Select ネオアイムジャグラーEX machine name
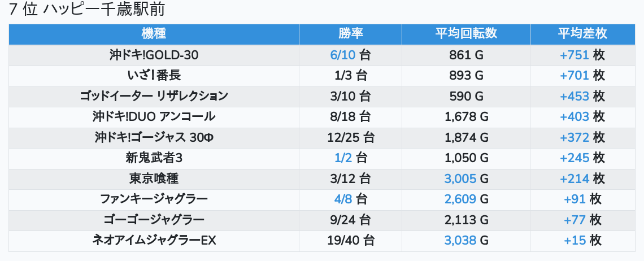Image resolution: width=644 pixels, height=261 pixels. pyautogui.click(x=154, y=241)
